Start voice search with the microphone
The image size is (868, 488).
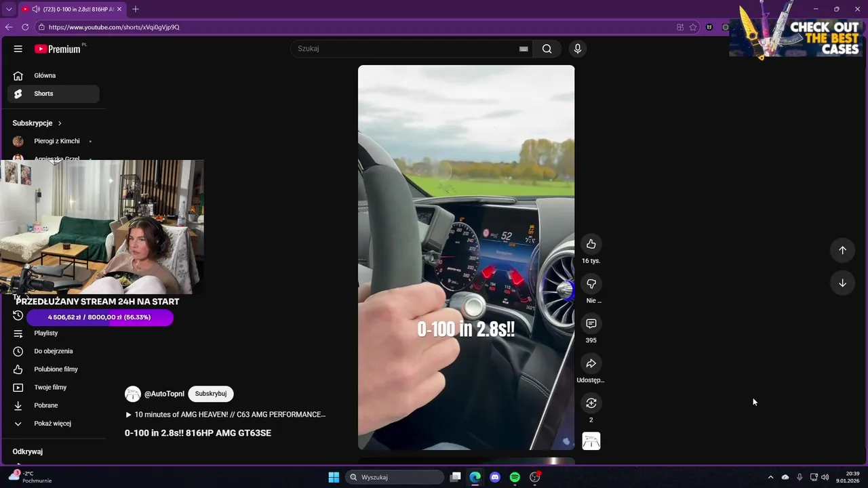click(x=578, y=49)
